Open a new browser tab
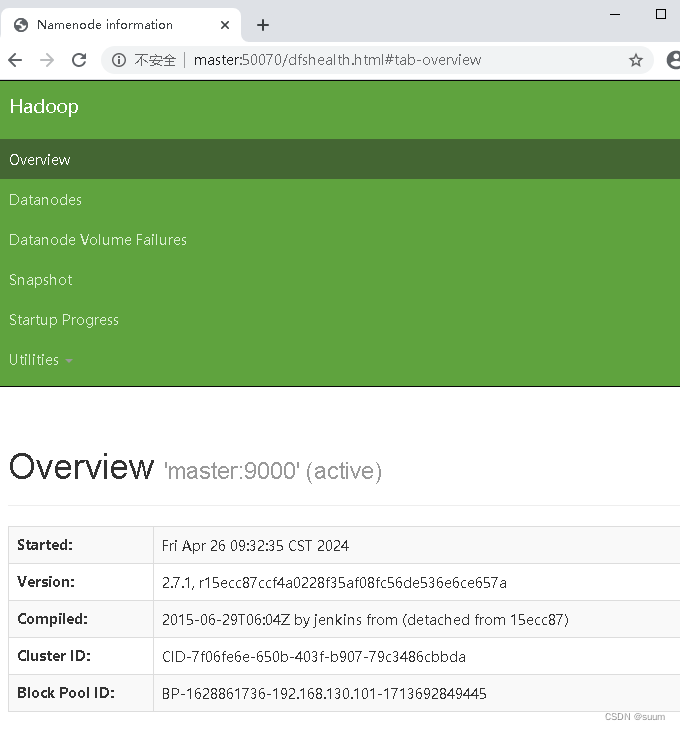 pyautogui.click(x=263, y=25)
